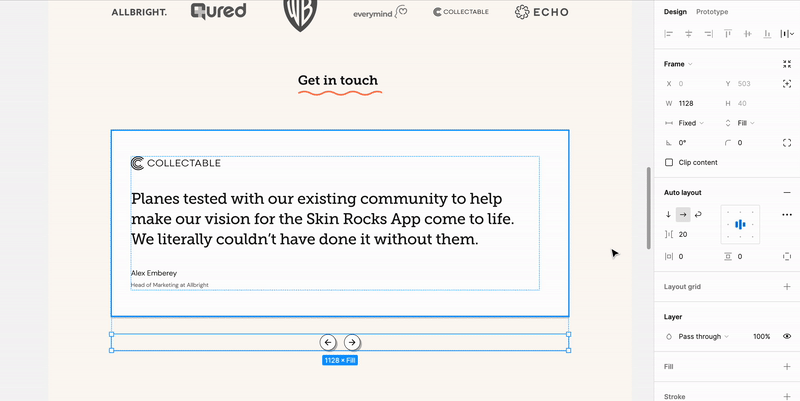
Task: Click the align top icon
Action: (728, 34)
